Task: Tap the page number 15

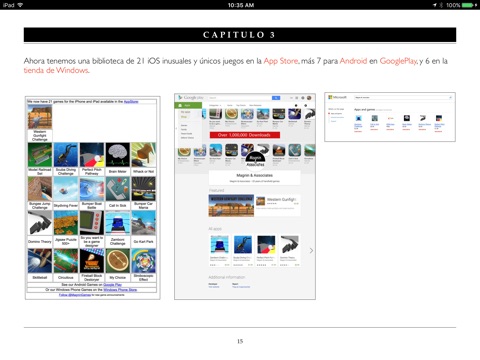Action: (x=240, y=341)
